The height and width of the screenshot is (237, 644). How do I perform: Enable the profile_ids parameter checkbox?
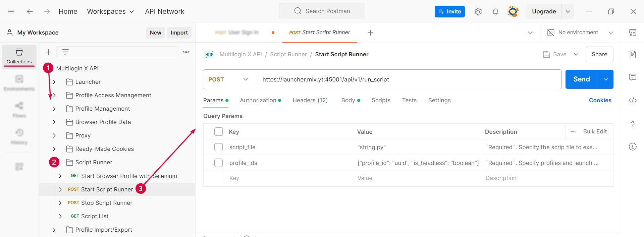coord(218,163)
